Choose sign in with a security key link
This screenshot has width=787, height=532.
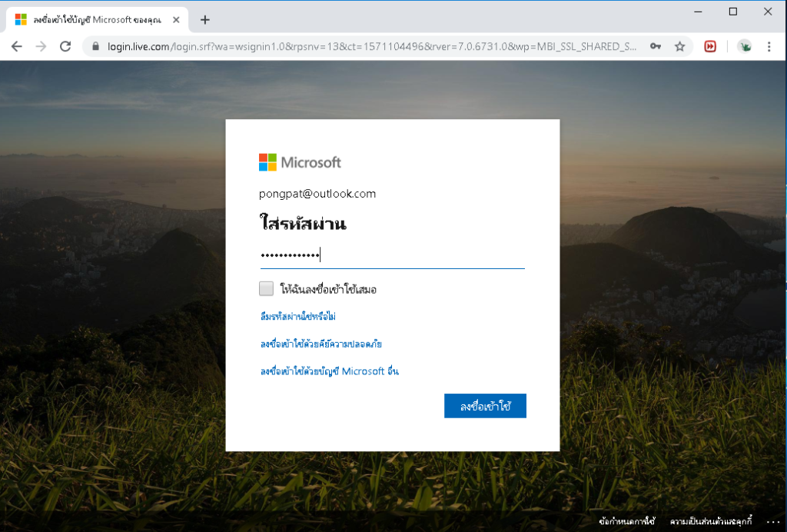321,344
